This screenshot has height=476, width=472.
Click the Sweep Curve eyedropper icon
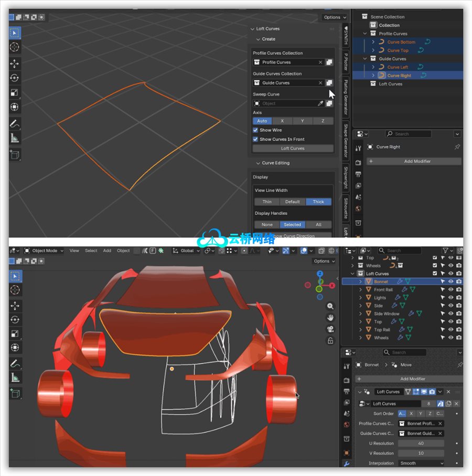[x=320, y=104]
